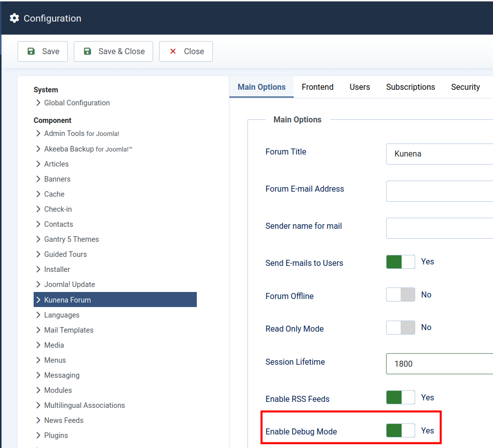Toggle the Enable RSS Feeds switch
The image size is (493, 448).
coord(400,398)
